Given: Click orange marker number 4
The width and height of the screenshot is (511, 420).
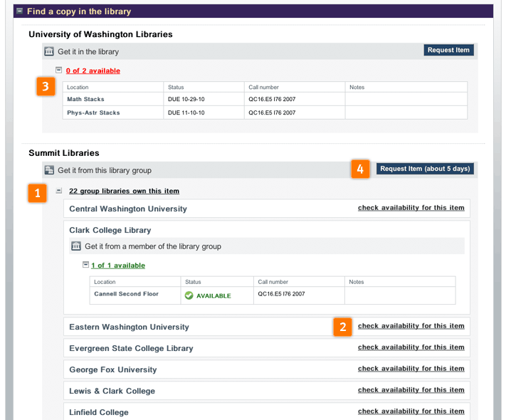Looking at the screenshot, I should [x=360, y=169].
